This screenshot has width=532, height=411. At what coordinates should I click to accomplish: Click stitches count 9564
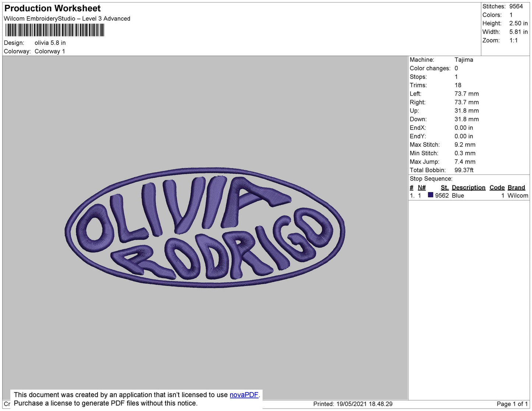click(516, 6)
